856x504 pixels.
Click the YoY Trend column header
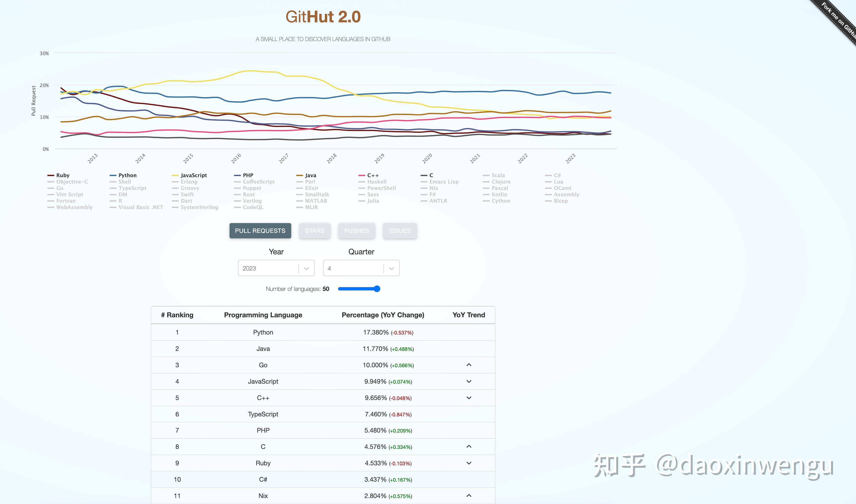(x=469, y=315)
